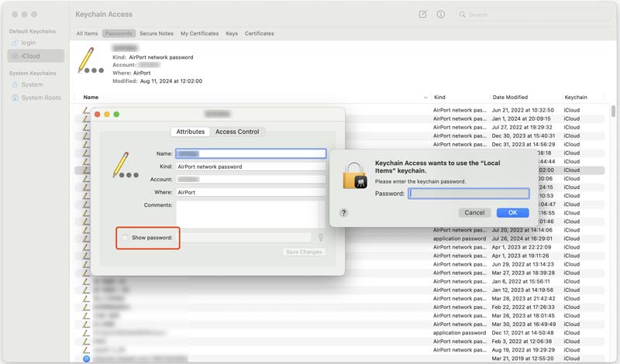Image resolution: width=620 pixels, height=364 pixels.
Task: Click pencil icon of Jan 12, 2023 row
Action: click(86, 290)
